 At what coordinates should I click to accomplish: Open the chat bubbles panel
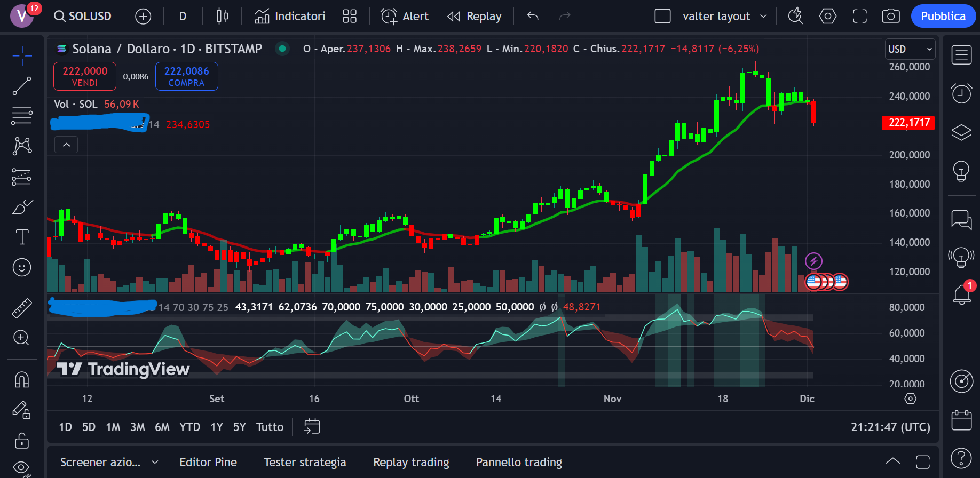(961, 219)
